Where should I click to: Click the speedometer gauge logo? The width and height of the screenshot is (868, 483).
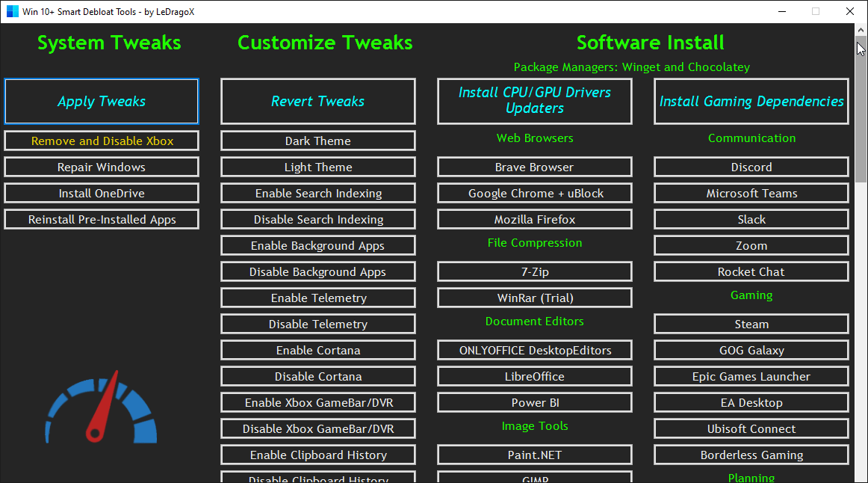pyautogui.click(x=101, y=407)
